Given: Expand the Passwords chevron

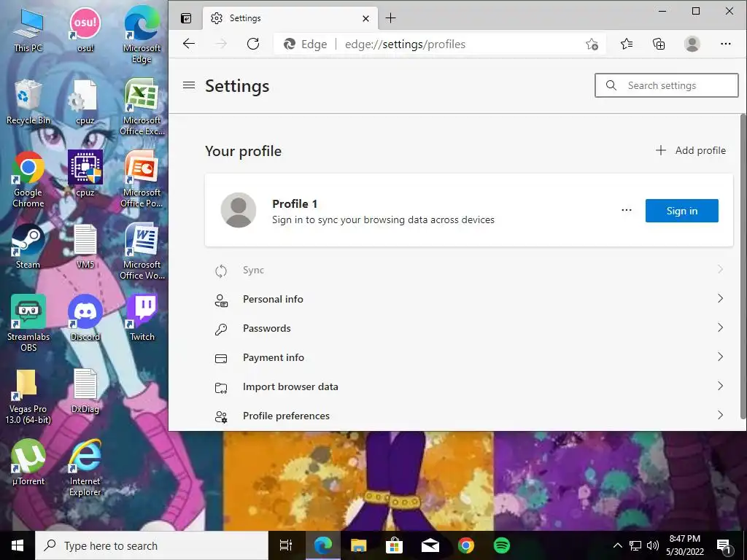Looking at the screenshot, I should pyautogui.click(x=720, y=327).
